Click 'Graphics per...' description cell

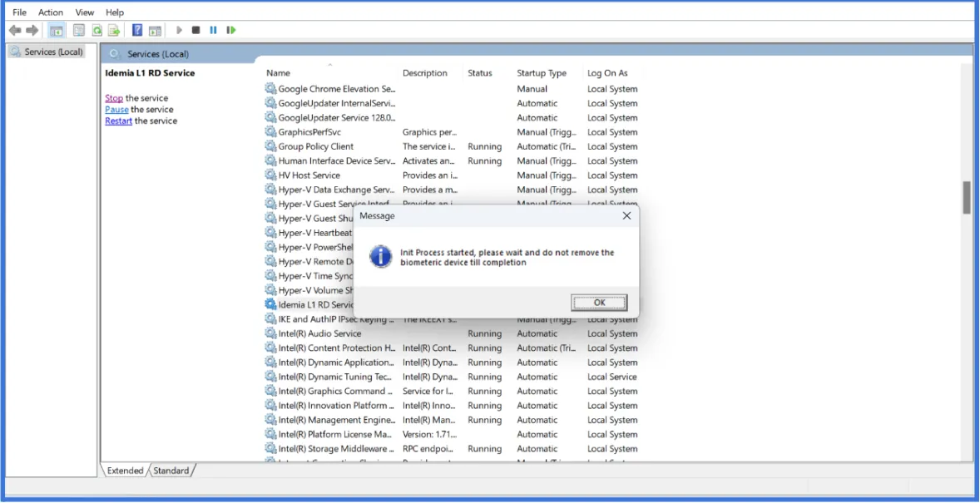(x=430, y=132)
